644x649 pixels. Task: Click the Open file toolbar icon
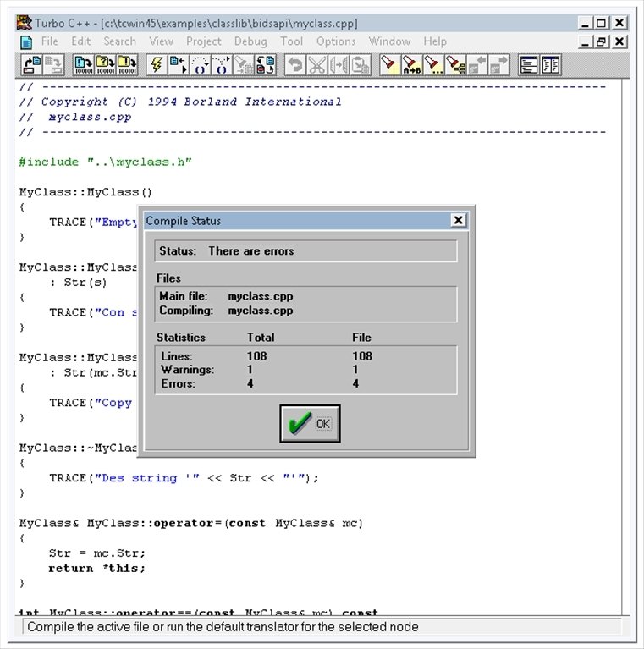pyautogui.click(x=31, y=65)
